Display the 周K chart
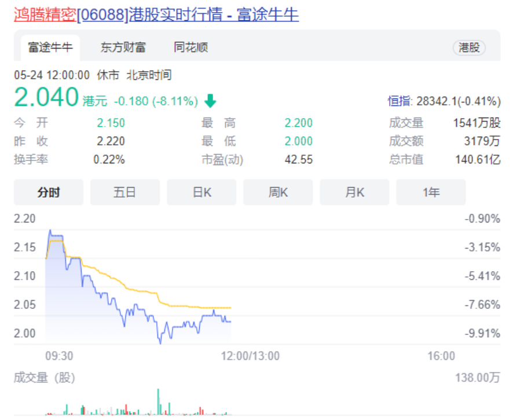524x420 pixels. pos(278,192)
